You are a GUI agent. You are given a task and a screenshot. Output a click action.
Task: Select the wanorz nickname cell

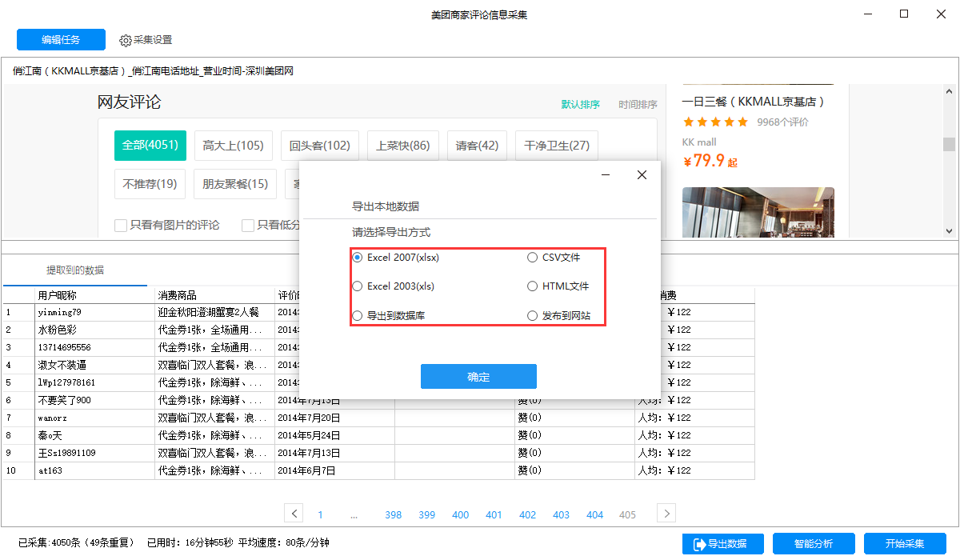point(95,418)
